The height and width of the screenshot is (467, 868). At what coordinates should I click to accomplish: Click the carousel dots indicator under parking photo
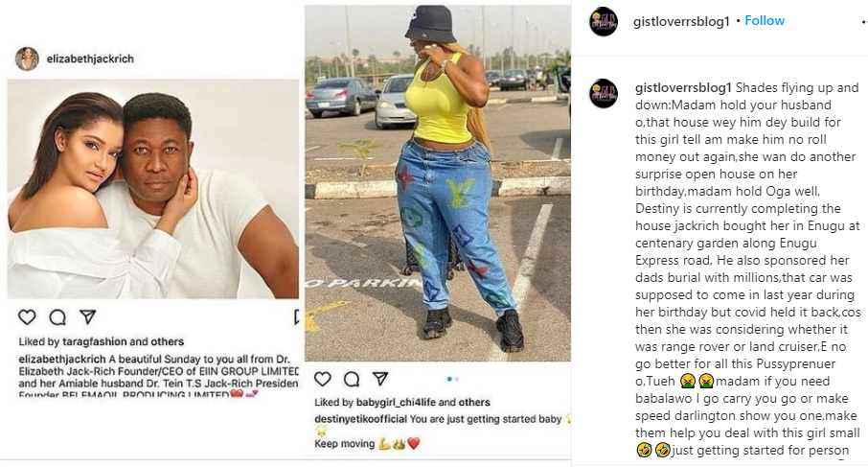tap(452, 379)
